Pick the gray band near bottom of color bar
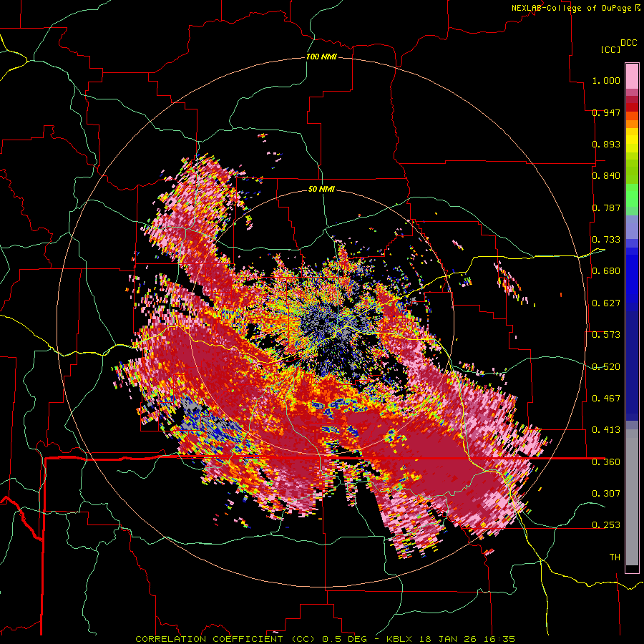The image size is (644, 644). click(632, 497)
